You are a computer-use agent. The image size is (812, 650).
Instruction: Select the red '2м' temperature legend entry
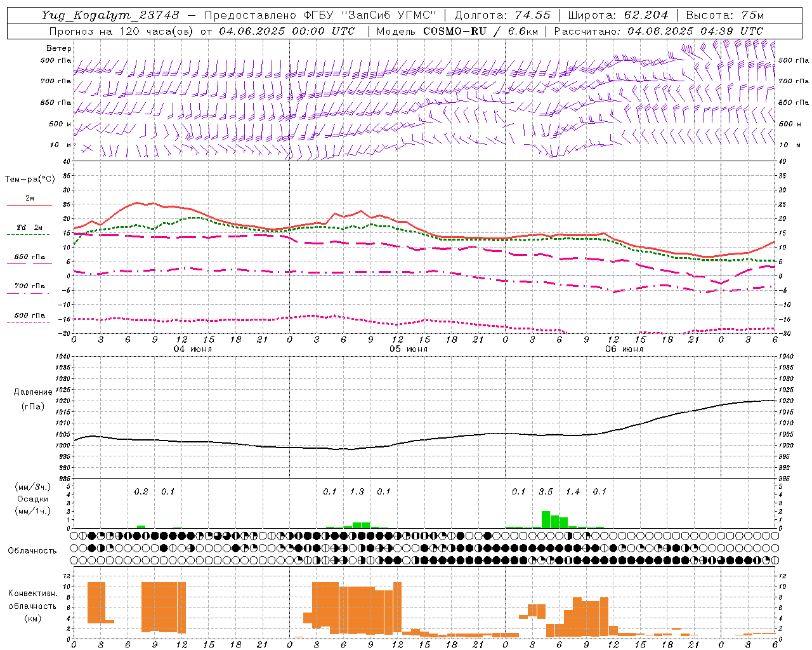tap(30, 199)
